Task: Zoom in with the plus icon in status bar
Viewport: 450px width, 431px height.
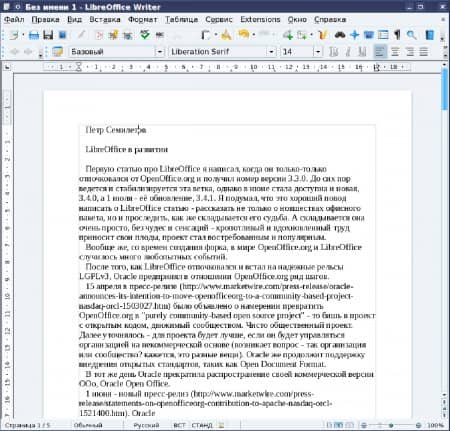Action: [x=418, y=425]
